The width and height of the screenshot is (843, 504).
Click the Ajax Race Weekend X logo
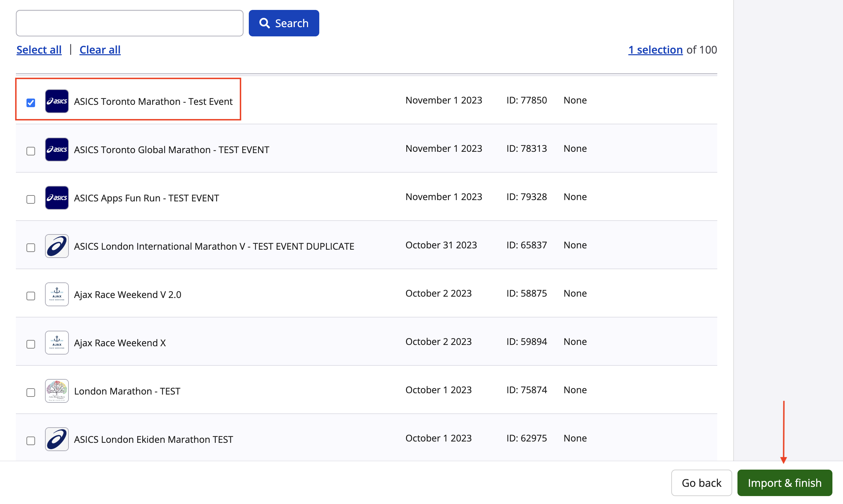[x=57, y=342]
